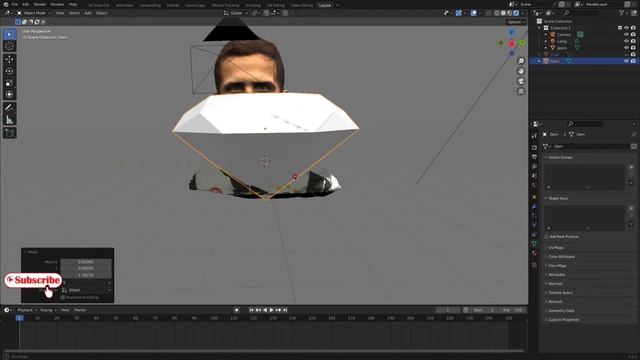
Task: Enable rendered viewport shading
Action: 516,13
